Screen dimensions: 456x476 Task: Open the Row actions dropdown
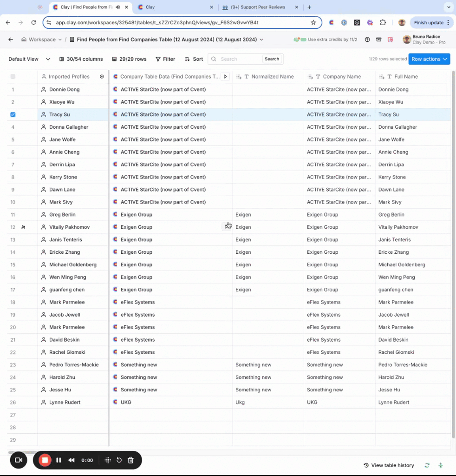click(429, 59)
